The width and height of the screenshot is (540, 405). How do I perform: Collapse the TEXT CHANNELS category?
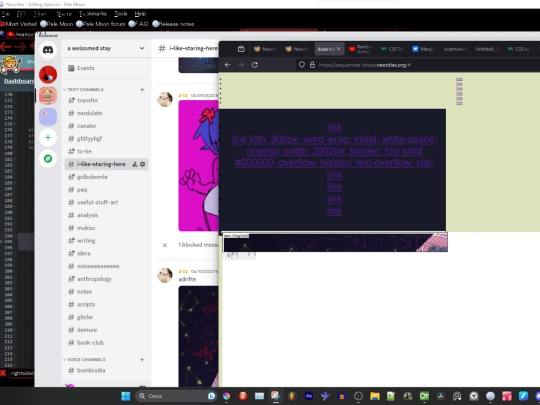(84, 90)
